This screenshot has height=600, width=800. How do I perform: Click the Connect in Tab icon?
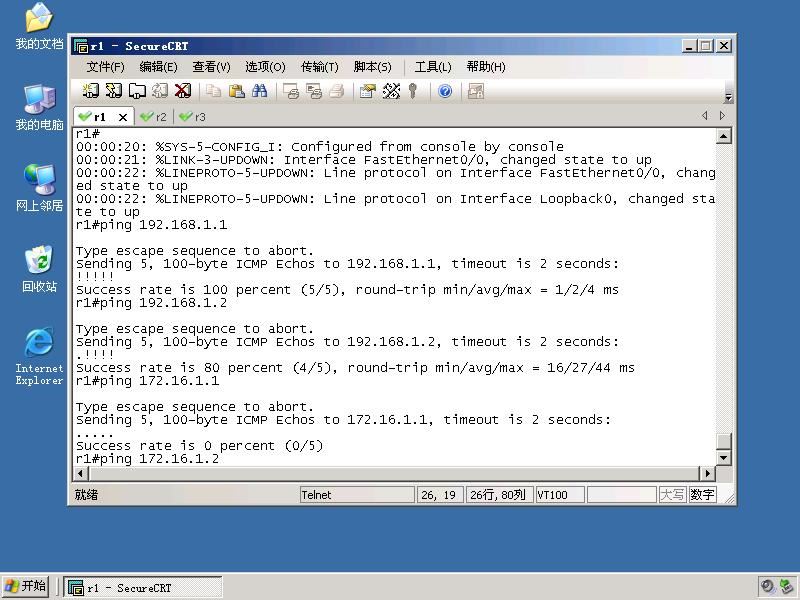click(137, 91)
